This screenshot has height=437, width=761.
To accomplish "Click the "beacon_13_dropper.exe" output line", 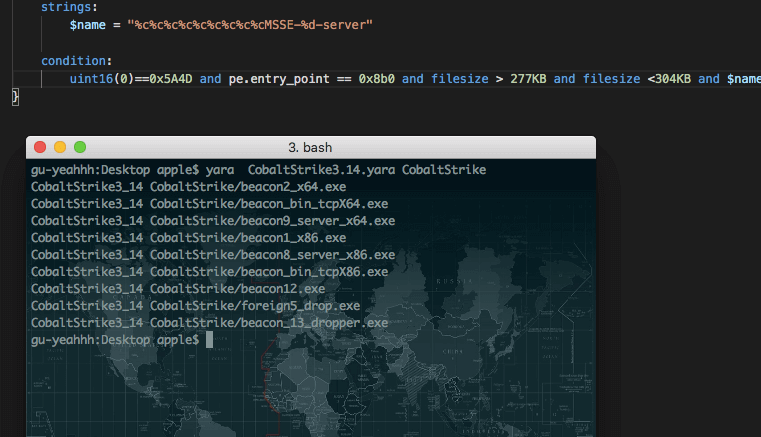I will [x=210, y=323].
